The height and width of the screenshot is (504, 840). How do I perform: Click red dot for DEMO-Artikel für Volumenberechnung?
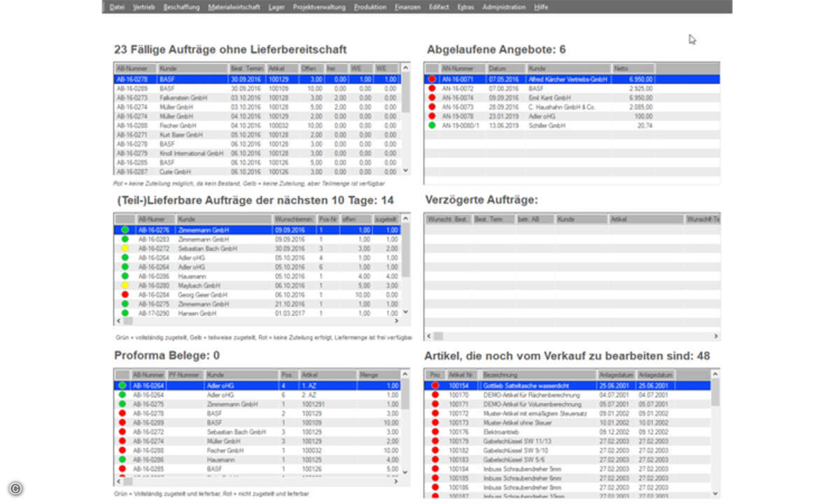pos(435,405)
